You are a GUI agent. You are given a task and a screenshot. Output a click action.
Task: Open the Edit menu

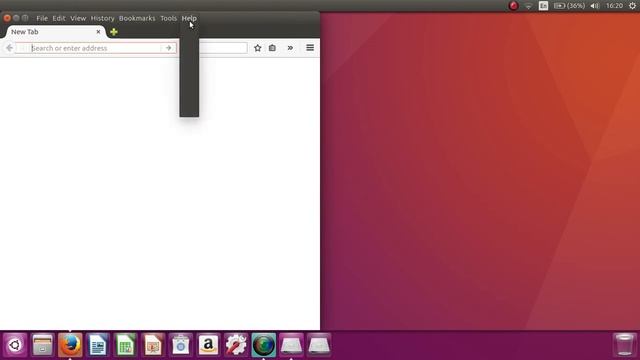pyautogui.click(x=59, y=18)
